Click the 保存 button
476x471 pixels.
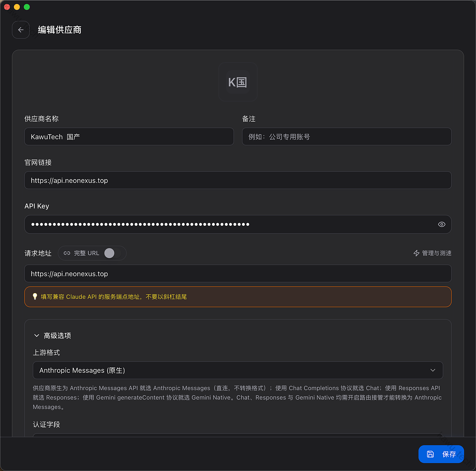[441, 454]
